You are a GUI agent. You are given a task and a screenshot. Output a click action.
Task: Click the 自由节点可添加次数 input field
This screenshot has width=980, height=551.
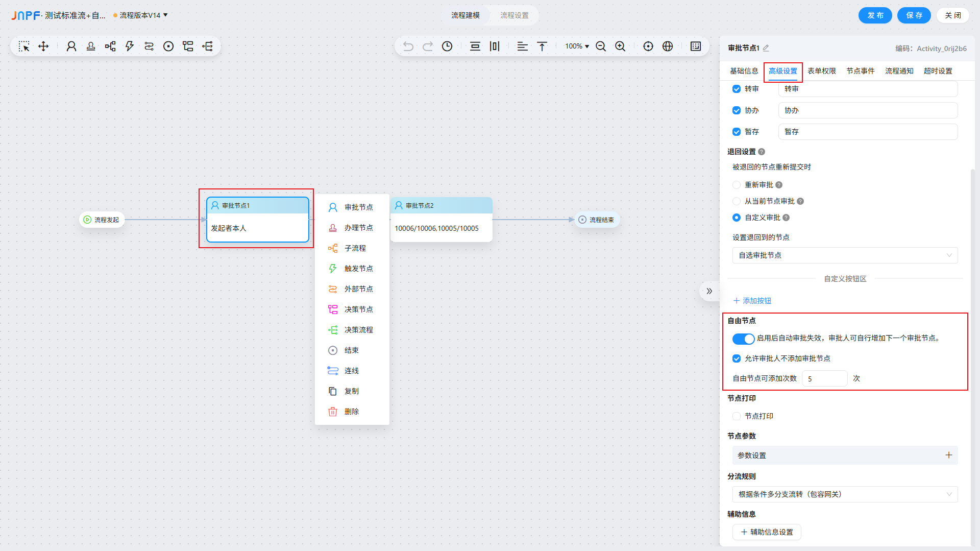tap(824, 378)
